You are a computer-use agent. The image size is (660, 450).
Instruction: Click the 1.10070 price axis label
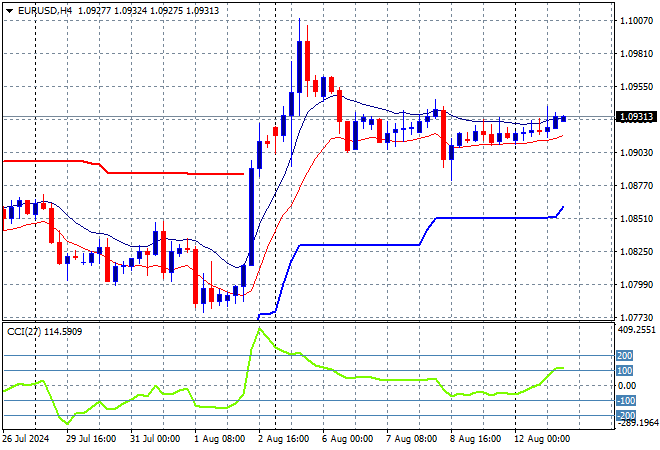(x=637, y=20)
